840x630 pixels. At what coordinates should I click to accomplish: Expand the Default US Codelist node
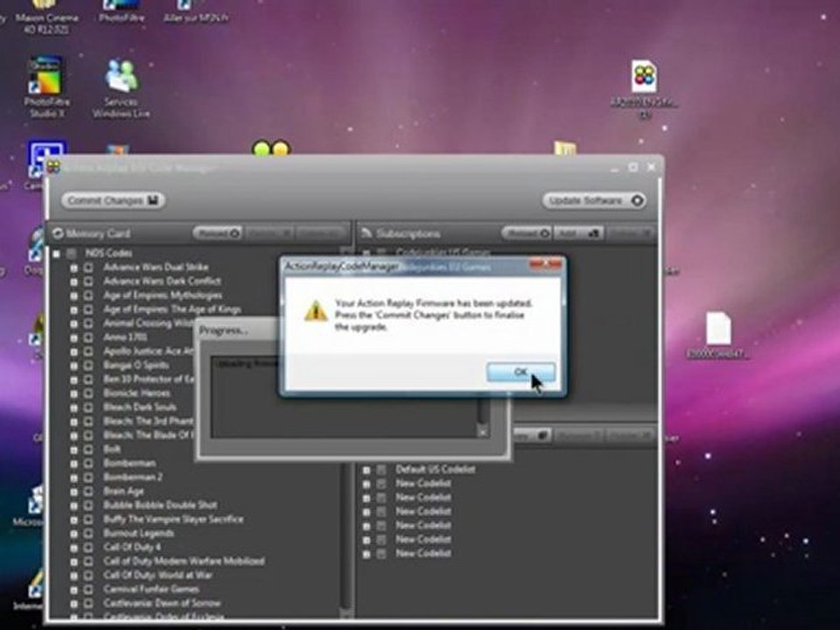(x=367, y=469)
